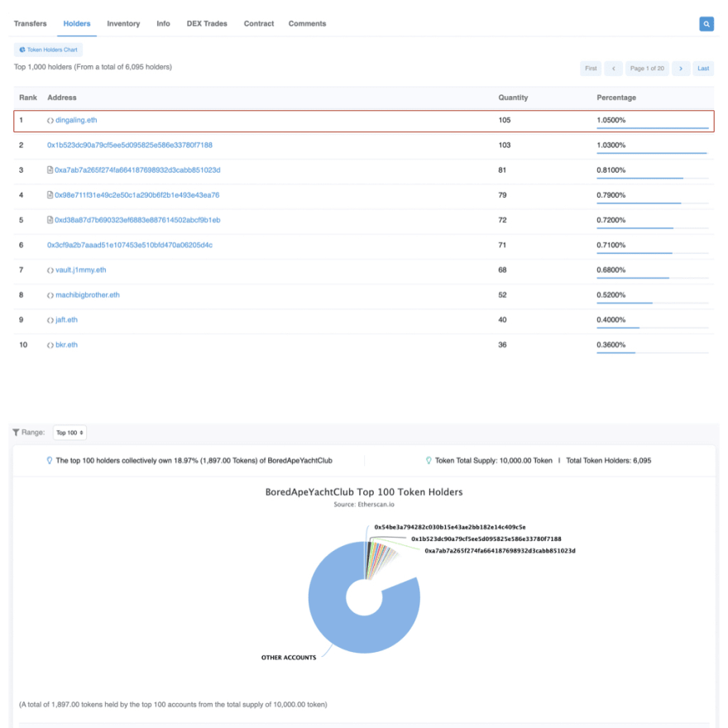Viewport: 728px width, 728px height.
Task: Click percentage value 0.5200%
Action: coord(611,295)
